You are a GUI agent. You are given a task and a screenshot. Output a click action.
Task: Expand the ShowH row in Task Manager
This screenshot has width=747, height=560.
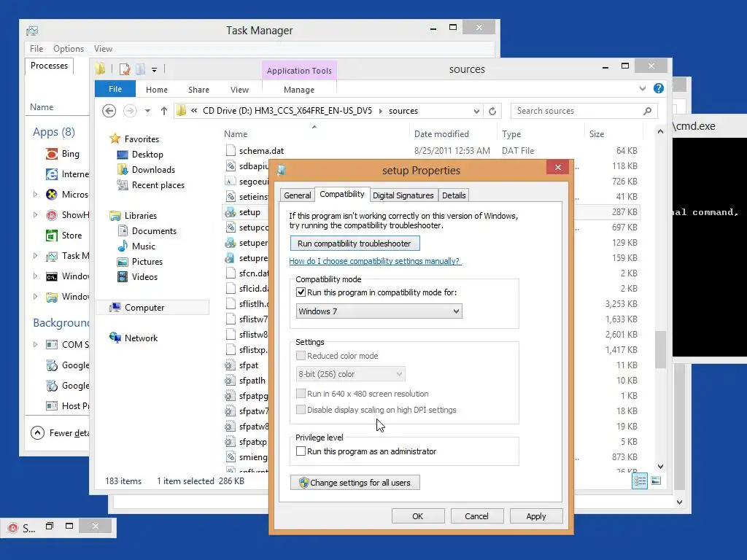pyautogui.click(x=35, y=215)
